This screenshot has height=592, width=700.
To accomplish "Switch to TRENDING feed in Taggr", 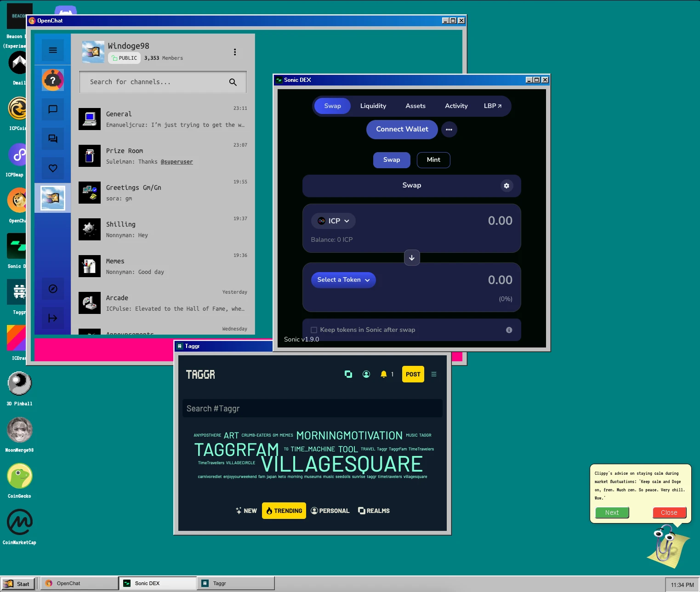I will [284, 511].
